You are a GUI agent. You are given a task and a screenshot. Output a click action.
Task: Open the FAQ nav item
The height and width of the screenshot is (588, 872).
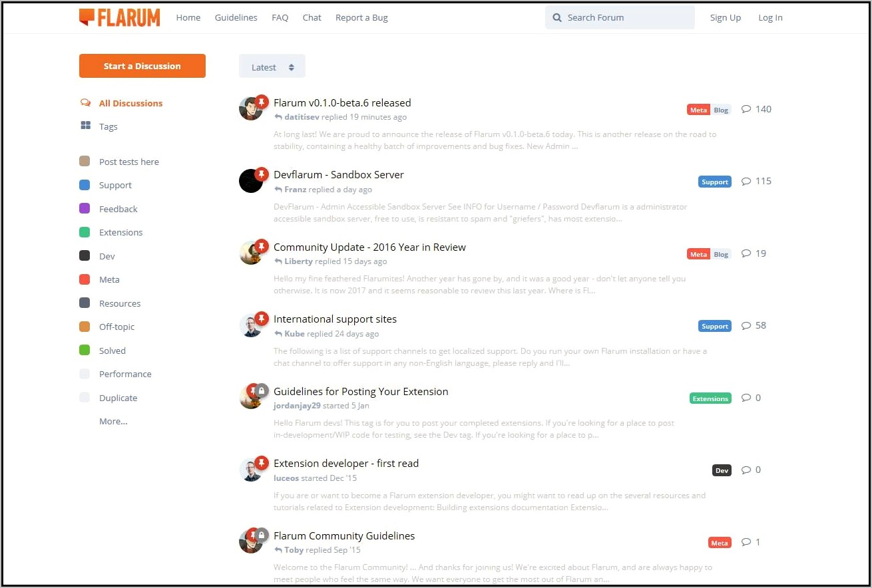click(x=280, y=18)
